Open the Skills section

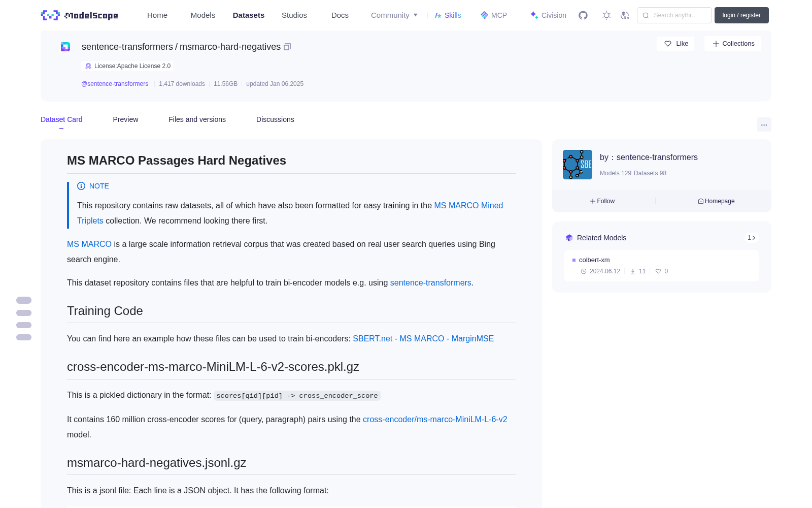pos(448,15)
